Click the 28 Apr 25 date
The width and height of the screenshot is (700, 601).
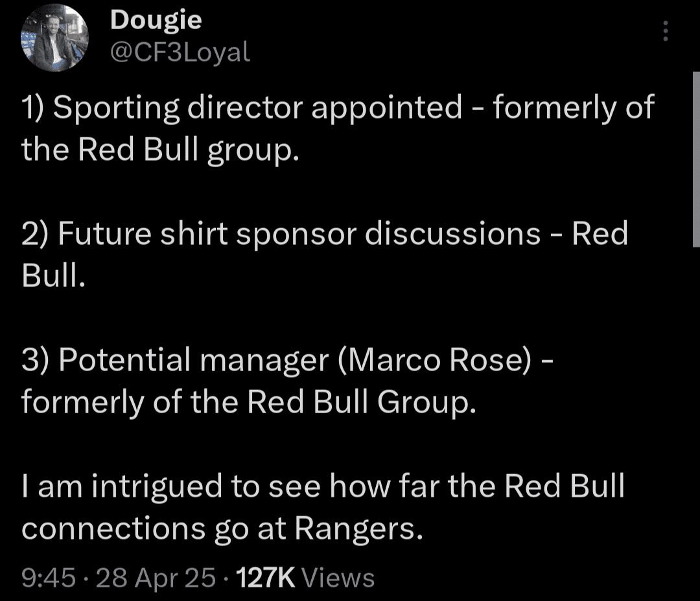[156, 577]
